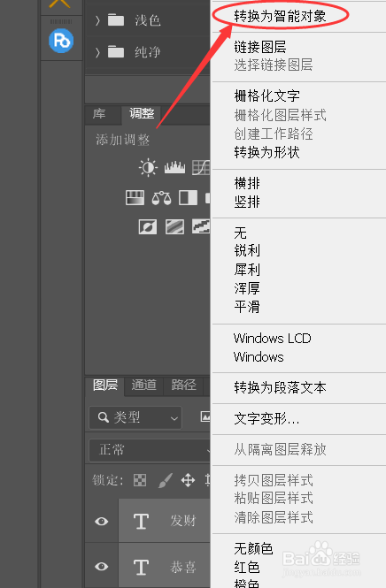Click 创建工作路径 menu entry

(274, 134)
